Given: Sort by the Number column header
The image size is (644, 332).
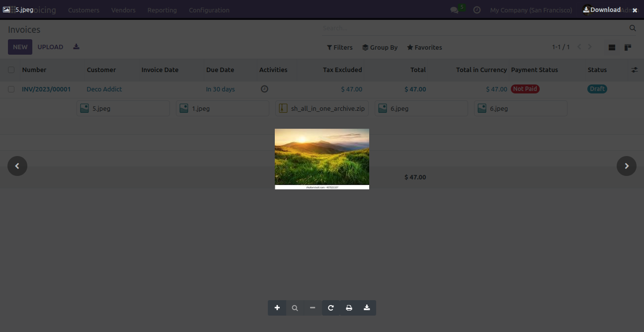Looking at the screenshot, I should pos(34,70).
